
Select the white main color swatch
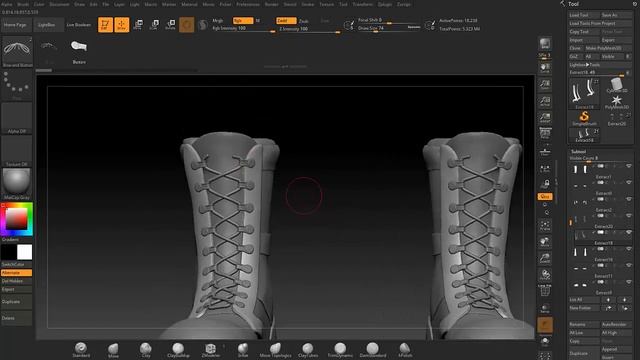pyautogui.click(x=24, y=252)
